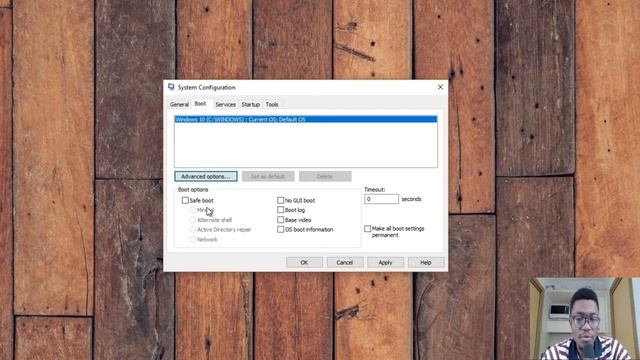Apply the boot settings

385,262
